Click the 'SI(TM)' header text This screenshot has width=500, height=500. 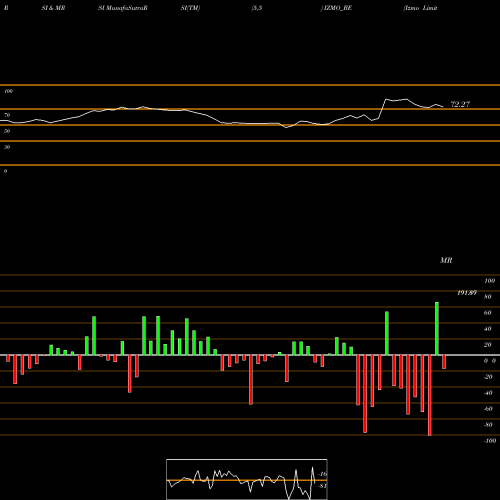pos(190,8)
